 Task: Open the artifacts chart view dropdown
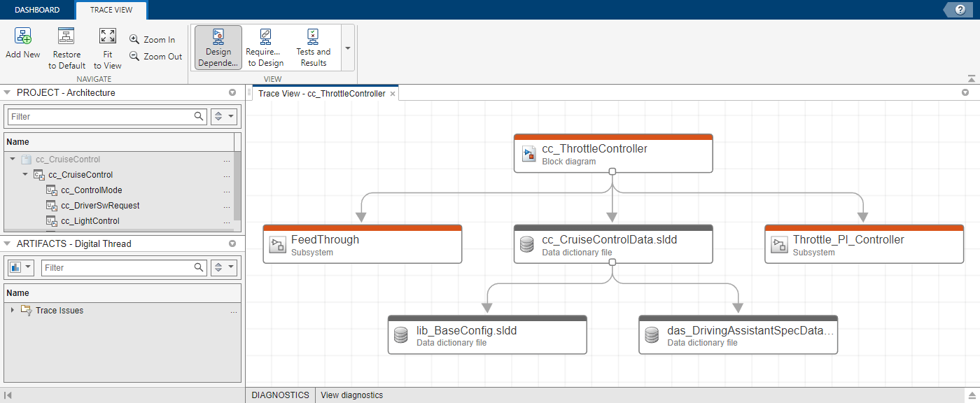tap(21, 267)
